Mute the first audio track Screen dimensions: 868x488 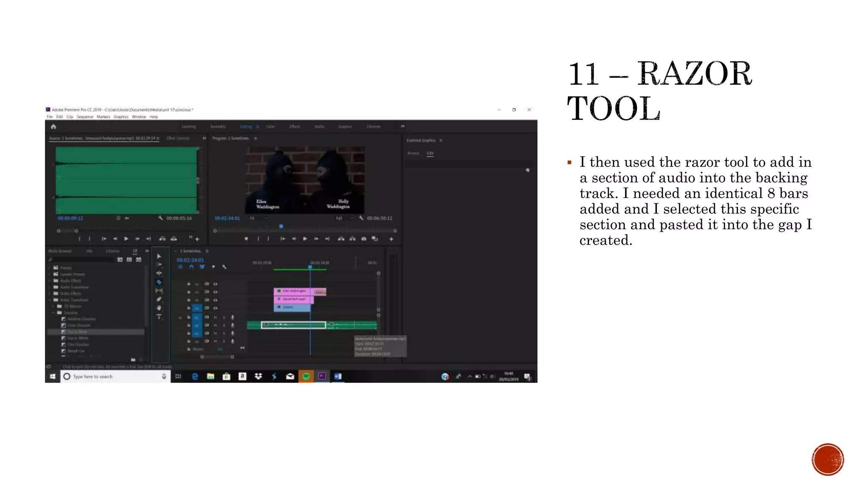coord(215,317)
